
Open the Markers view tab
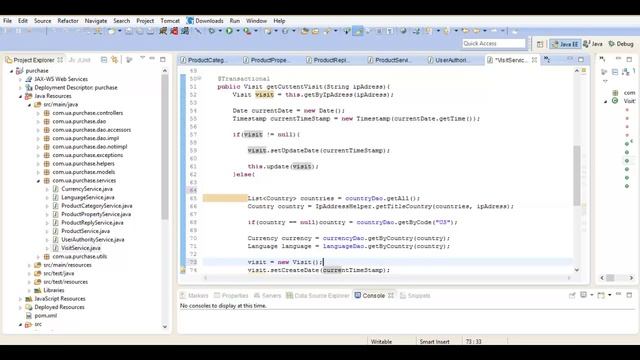click(194, 296)
